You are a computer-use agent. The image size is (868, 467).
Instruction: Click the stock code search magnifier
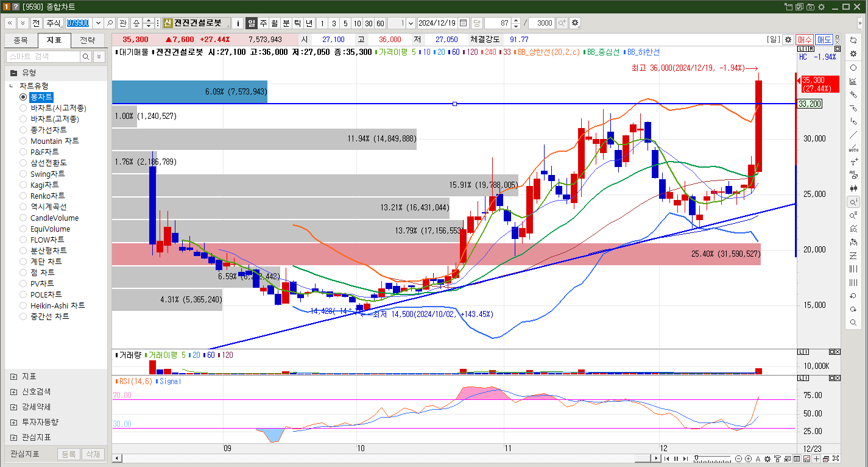tap(110, 23)
